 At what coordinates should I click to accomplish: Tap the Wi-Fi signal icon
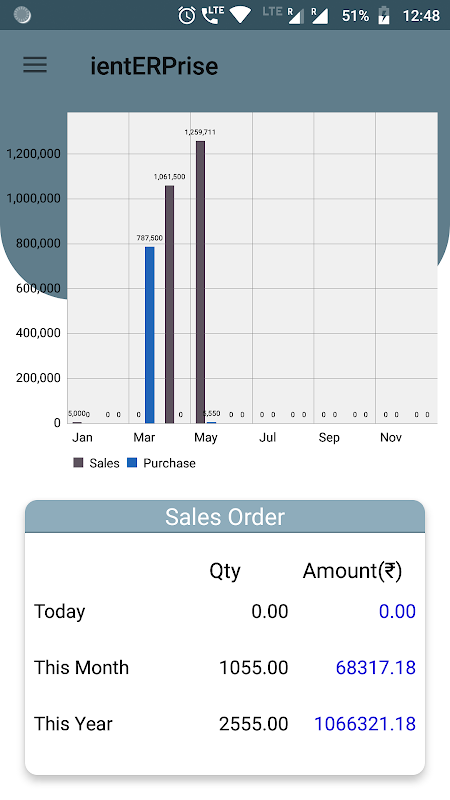pyautogui.click(x=240, y=15)
